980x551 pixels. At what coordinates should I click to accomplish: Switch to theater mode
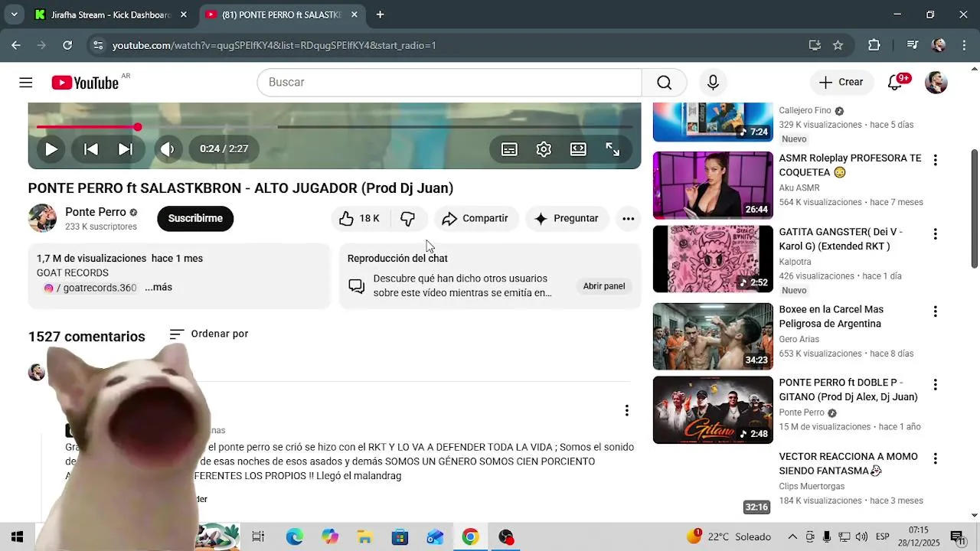coord(578,149)
